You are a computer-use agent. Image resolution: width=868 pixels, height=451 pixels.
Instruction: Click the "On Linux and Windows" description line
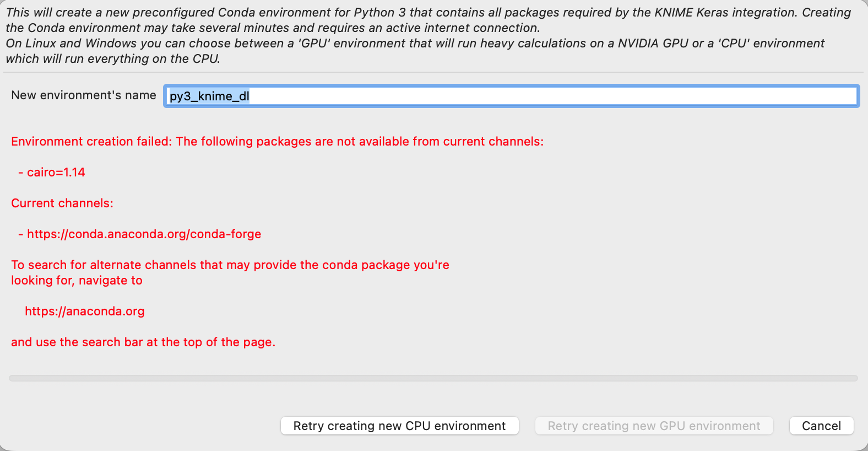415,43
